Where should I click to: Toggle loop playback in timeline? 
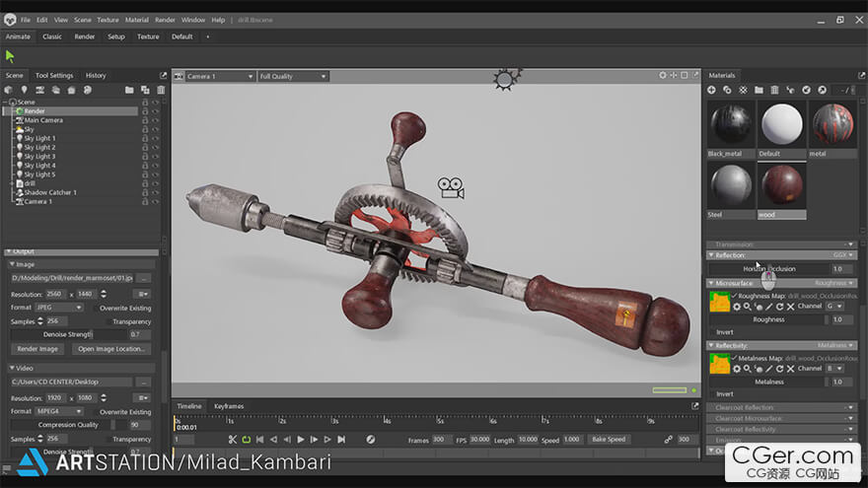247,440
